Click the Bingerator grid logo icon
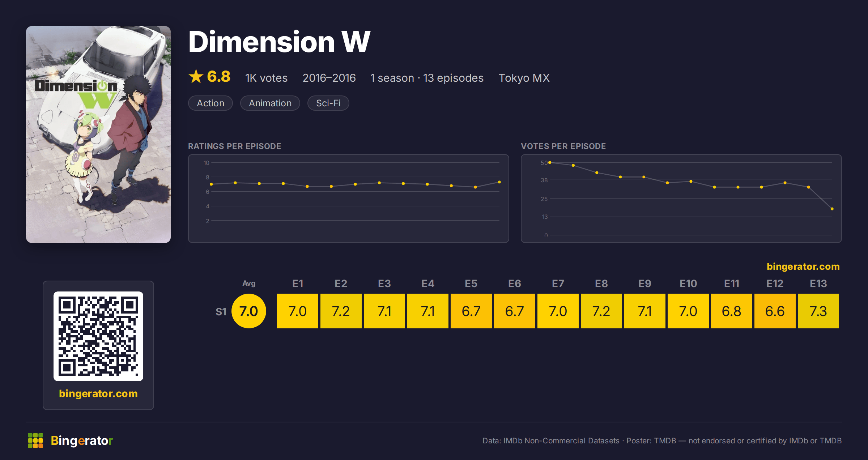Viewport: 868px width, 460px height. point(35,440)
